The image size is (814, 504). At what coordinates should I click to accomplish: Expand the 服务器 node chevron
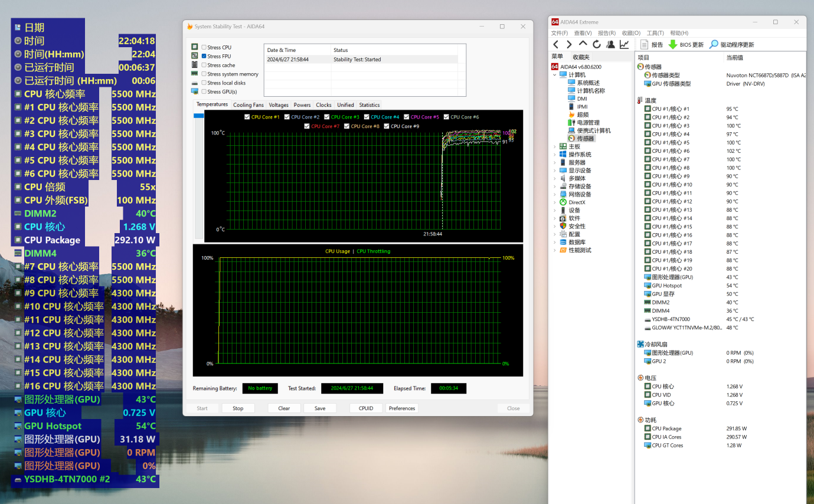(554, 162)
